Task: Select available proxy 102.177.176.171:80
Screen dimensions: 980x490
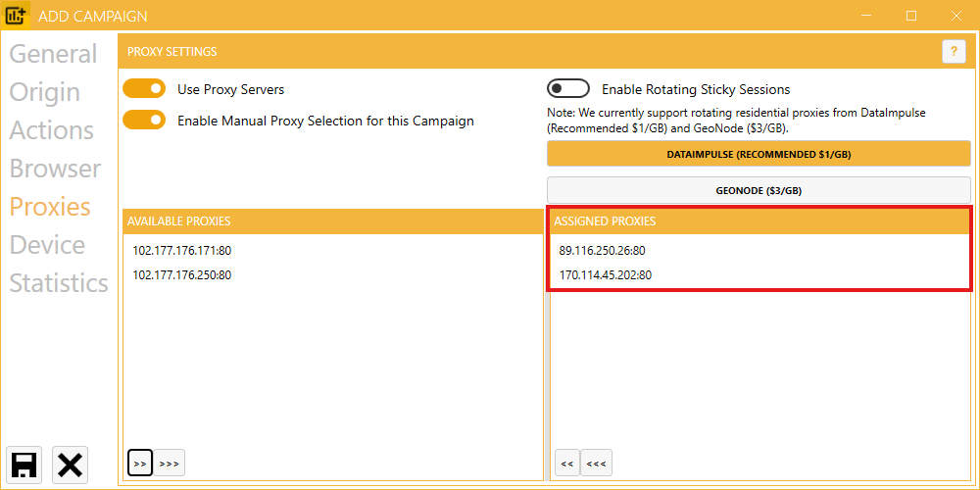Action: pos(182,251)
